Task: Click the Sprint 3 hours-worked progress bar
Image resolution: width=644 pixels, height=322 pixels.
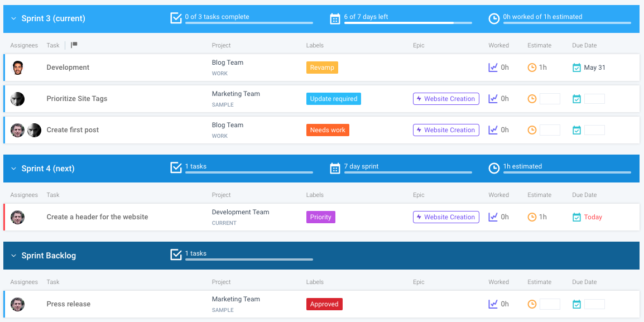Action: (567, 23)
